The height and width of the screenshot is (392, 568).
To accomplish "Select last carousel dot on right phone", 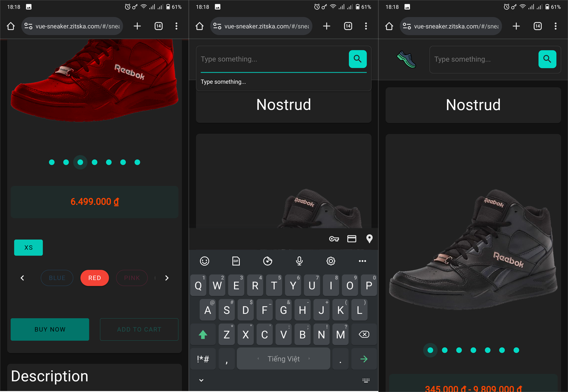I will pyautogui.click(x=516, y=350).
